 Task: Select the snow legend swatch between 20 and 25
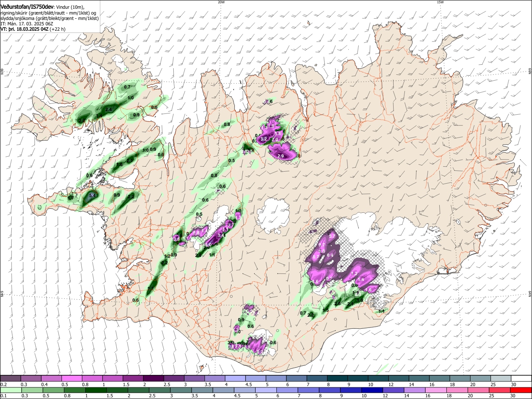click(480, 378)
